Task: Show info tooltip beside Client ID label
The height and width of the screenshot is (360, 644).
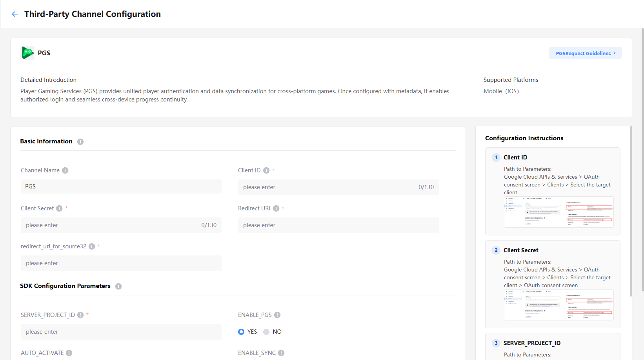Action: pos(266,170)
